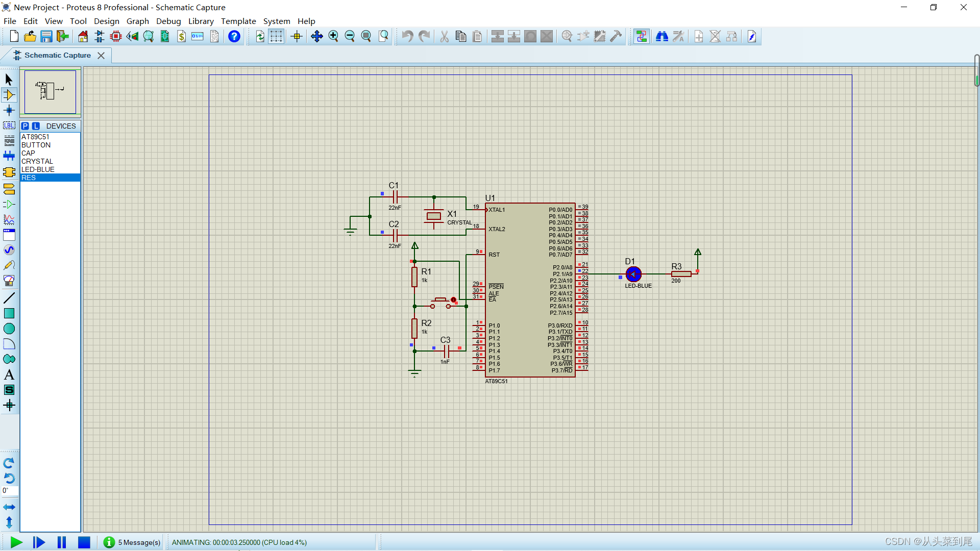Zoom out of the schematic

350,36
